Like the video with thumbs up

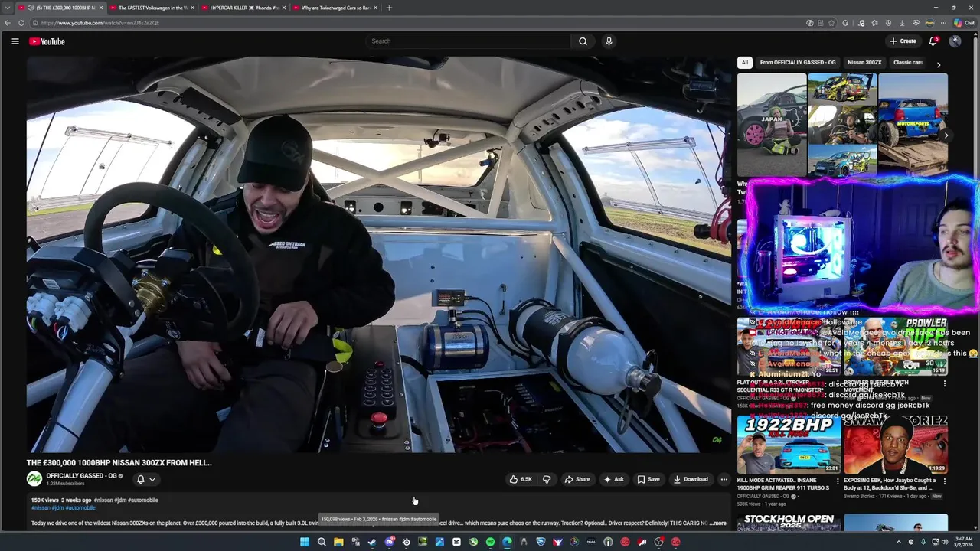521,479
